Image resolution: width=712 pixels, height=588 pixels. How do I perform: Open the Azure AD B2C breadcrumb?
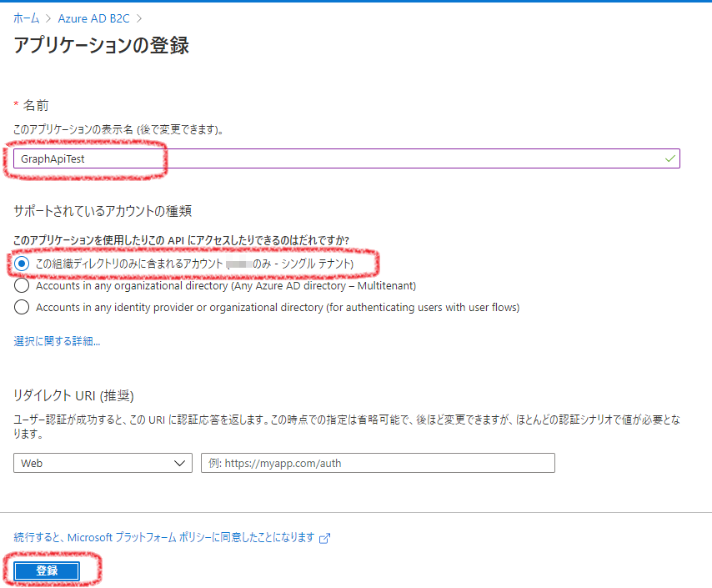(x=93, y=18)
